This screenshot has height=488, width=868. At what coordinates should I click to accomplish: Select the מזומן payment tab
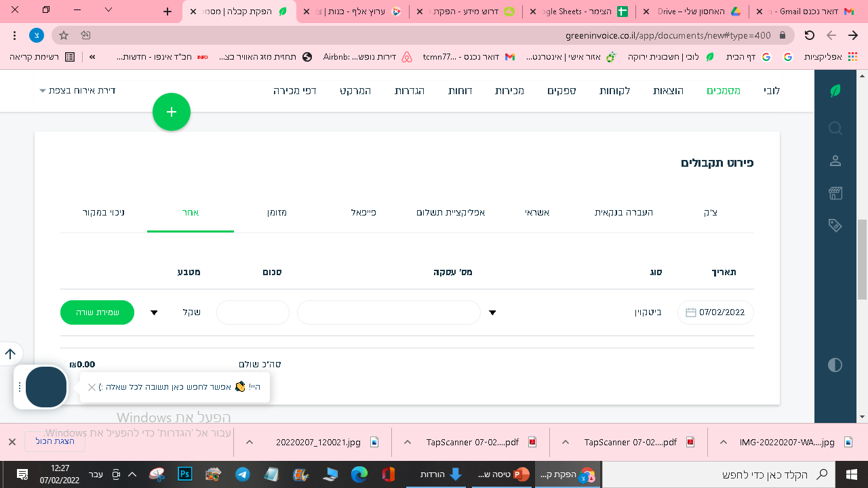click(x=277, y=213)
